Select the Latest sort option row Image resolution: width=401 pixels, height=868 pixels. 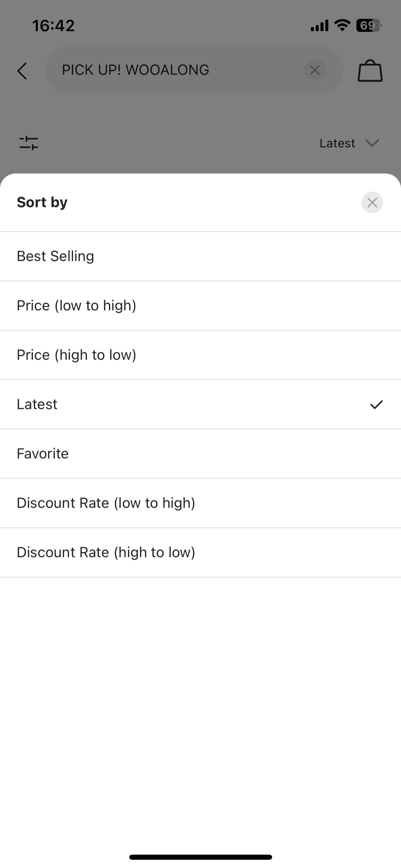point(200,405)
